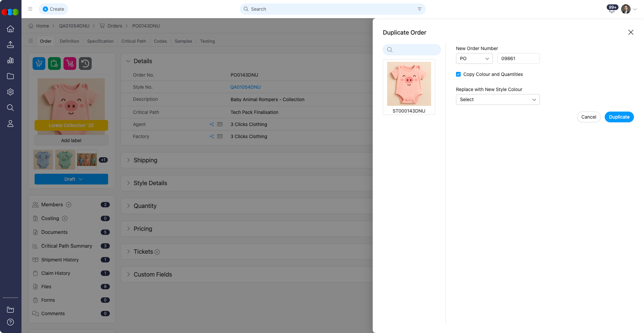This screenshot has width=644, height=333.
Task: Open the PO prefix dropdown
Action: click(x=474, y=58)
